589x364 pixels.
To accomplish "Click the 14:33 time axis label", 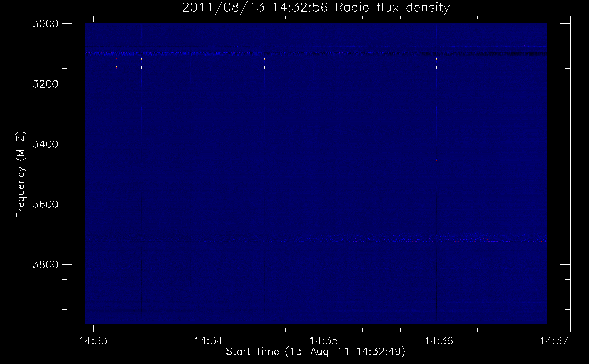I will point(93,341).
